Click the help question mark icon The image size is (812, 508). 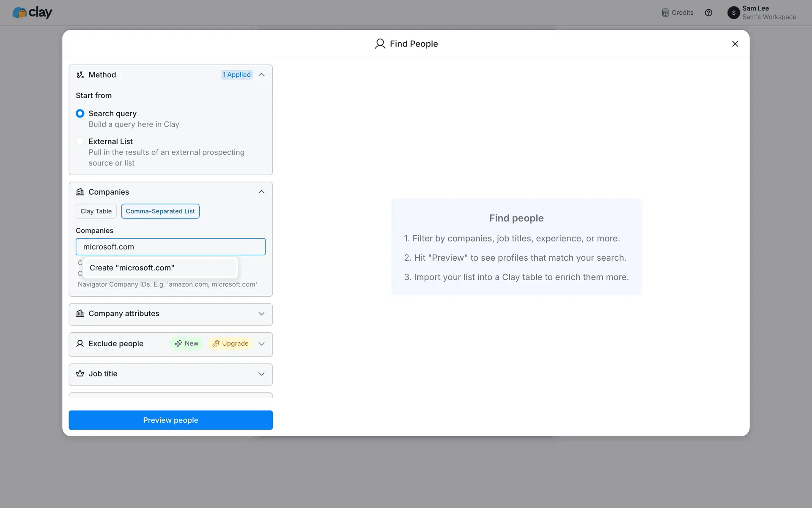(x=708, y=13)
